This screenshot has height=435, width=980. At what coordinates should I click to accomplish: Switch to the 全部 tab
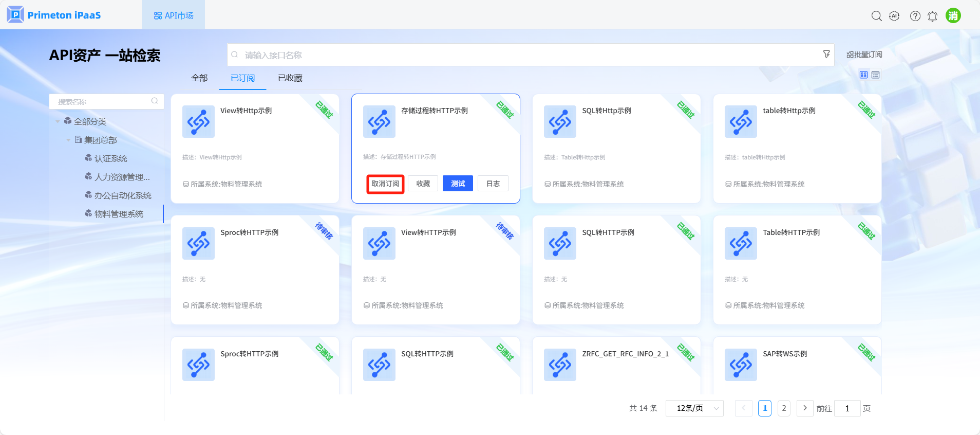[x=199, y=78]
